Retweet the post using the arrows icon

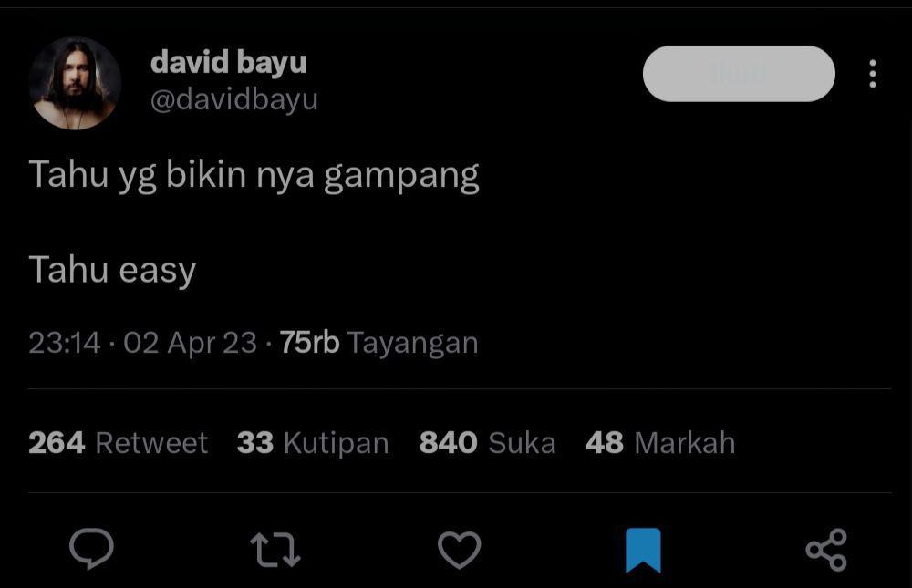pos(275,551)
